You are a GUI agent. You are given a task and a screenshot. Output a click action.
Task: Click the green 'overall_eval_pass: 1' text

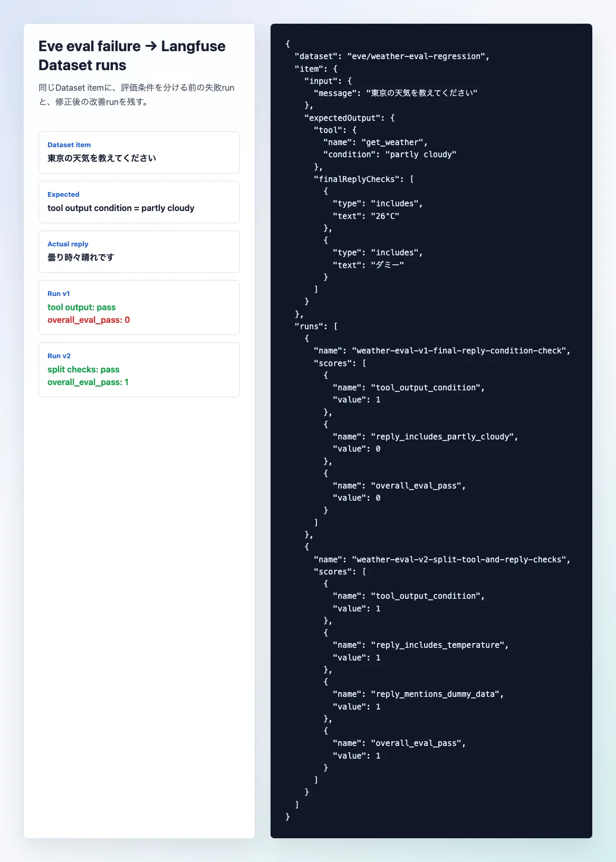(x=88, y=382)
